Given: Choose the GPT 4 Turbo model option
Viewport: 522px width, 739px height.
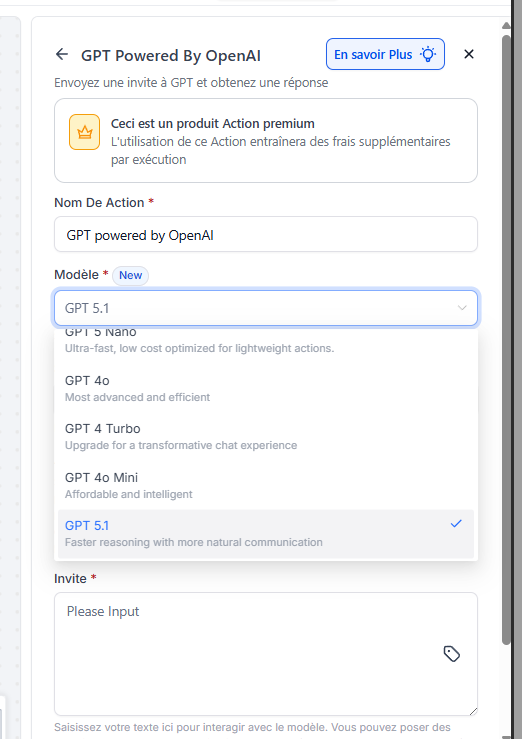Looking at the screenshot, I should [x=266, y=436].
